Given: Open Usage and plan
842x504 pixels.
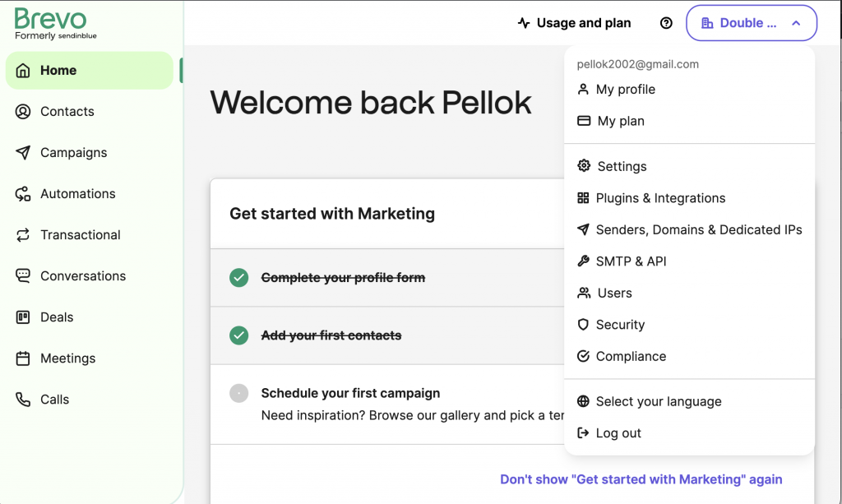Looking at the screenshot, I should tap(574, 23).
